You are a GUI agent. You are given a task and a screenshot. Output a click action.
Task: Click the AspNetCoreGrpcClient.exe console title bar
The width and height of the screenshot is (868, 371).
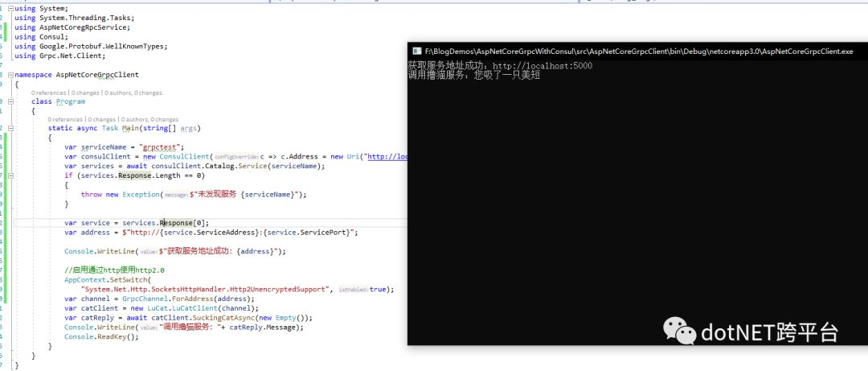pos(637,52)
